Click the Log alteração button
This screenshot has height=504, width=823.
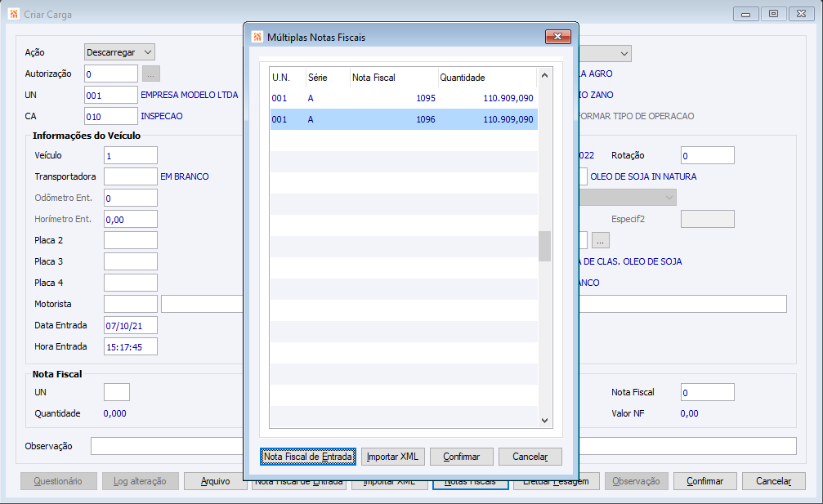(x=140, y=481)
